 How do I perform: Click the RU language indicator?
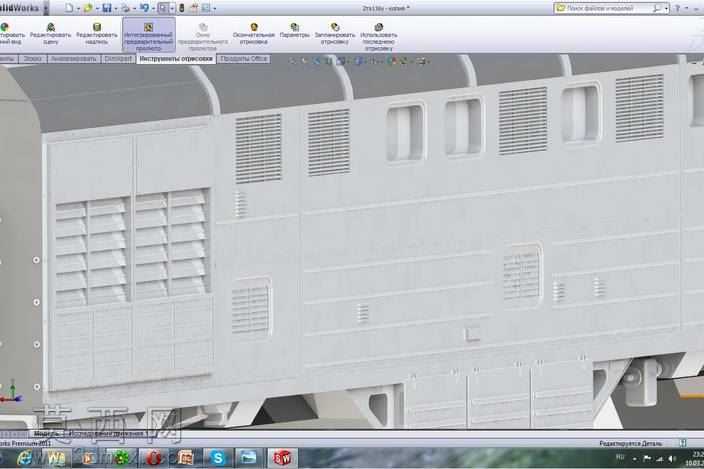pos(620,457)
